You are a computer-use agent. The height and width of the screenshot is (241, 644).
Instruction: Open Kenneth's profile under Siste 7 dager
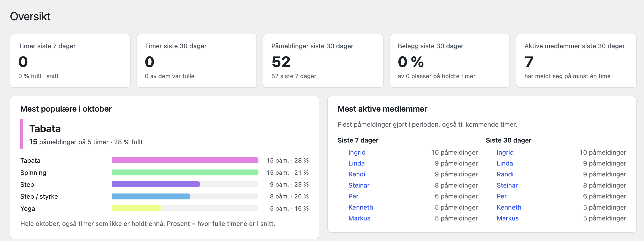coord(361,207)
